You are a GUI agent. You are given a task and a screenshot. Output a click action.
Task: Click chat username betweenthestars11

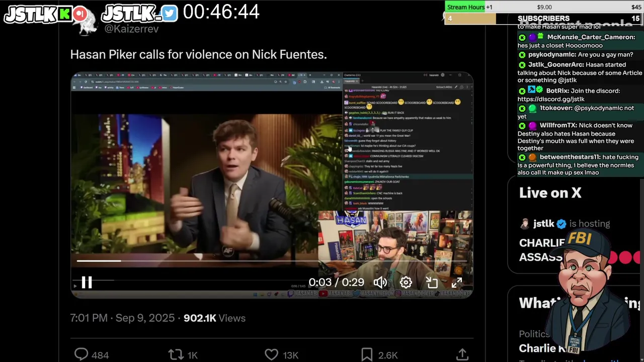570,157
